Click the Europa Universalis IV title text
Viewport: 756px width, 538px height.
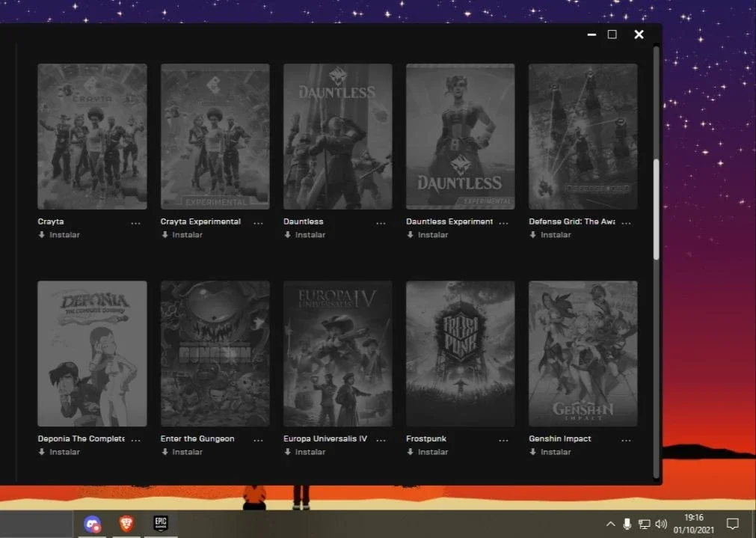point(325,438)
